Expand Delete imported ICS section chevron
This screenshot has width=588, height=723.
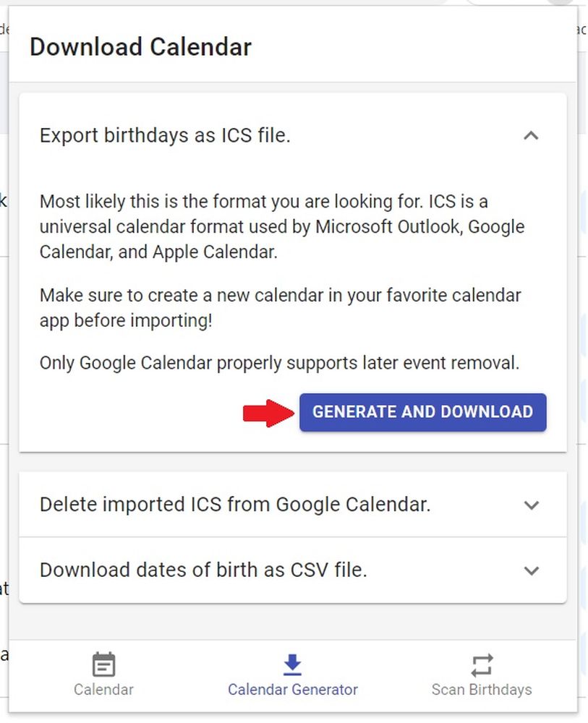click(x=532, y=505)
